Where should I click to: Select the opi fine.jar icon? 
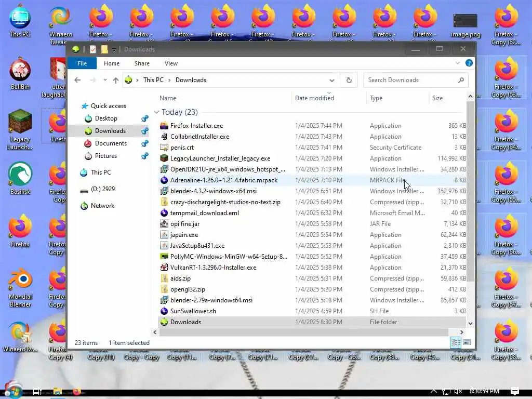(164, 223)
